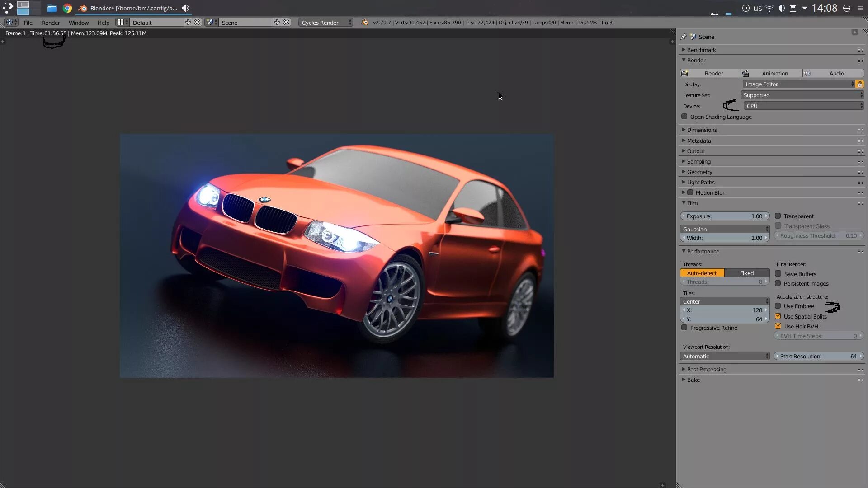Show hidden system tray icons
The height and width of the screenshot is (488, 868).
click(x=805, y=8)
